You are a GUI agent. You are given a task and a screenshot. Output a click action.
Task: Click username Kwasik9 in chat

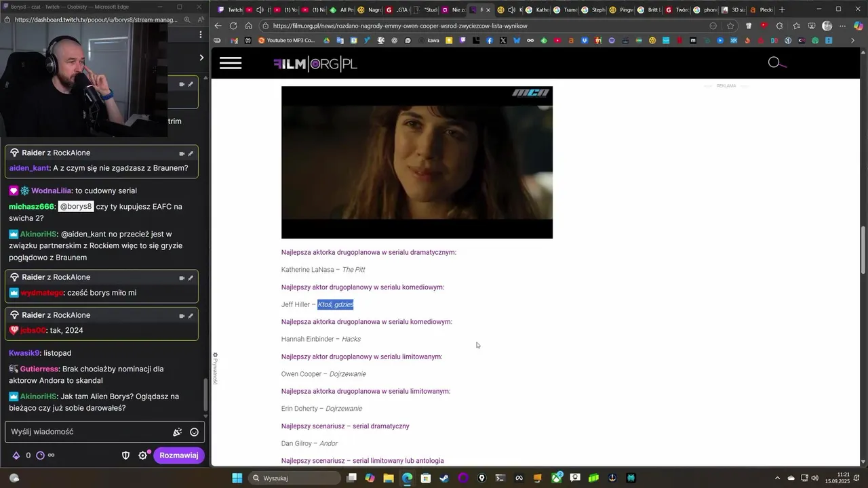(24, 353)
